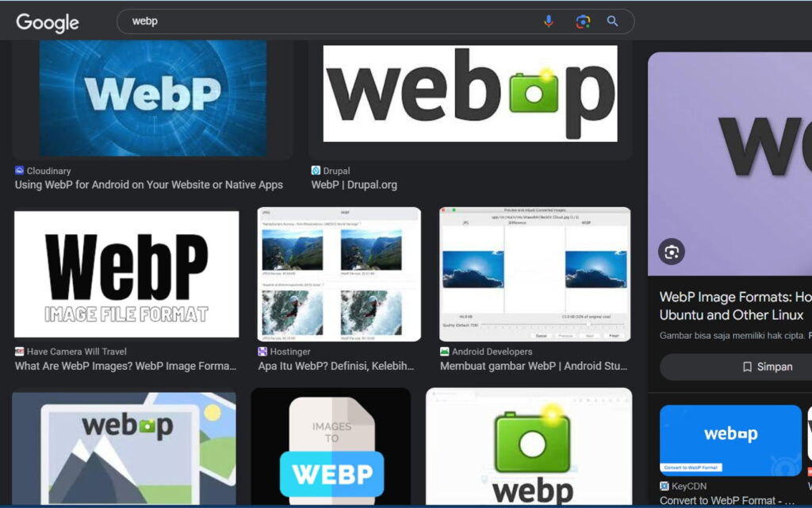Image resolution: width=812 pixels, height=508 pixels.
Task: Click the Android Developers favicon
Action: [x=445, y=352]
